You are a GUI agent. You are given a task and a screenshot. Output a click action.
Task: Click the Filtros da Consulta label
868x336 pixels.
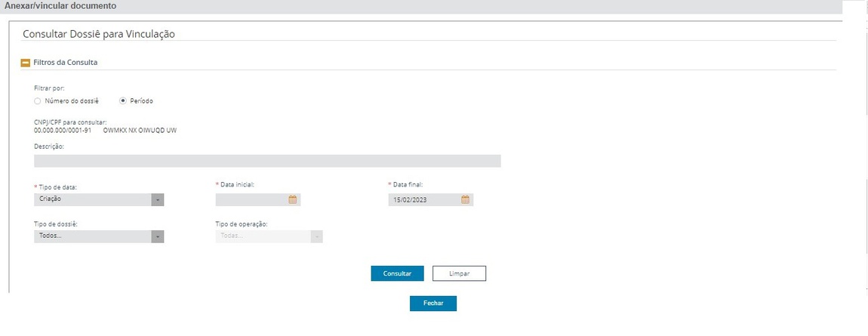pyautogui.click(x=66, y=63)
